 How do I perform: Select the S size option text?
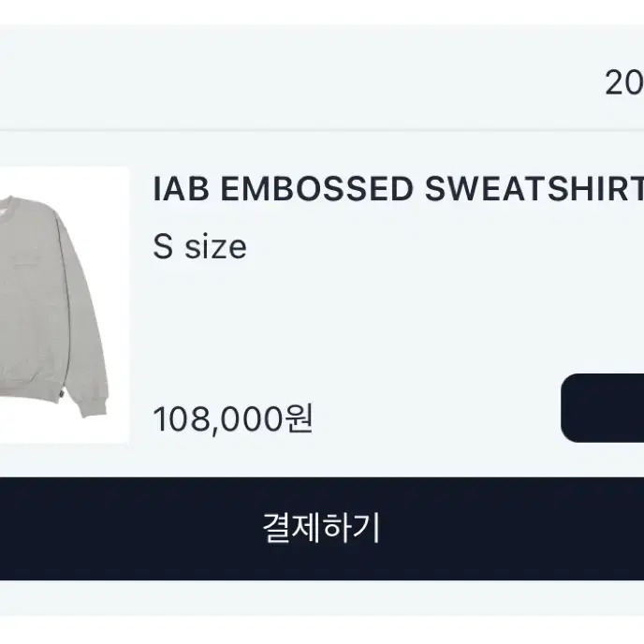coord(199,247)
